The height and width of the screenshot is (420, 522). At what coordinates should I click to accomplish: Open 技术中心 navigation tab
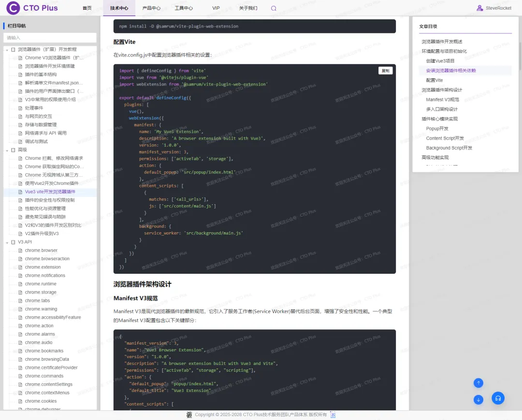[x=119, y=8]
